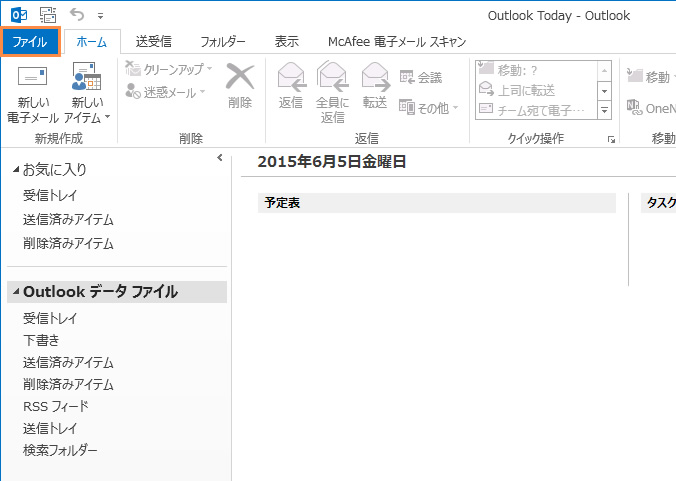
Task: Click the quick steps gallery down arrow
Action: point(604,91)
